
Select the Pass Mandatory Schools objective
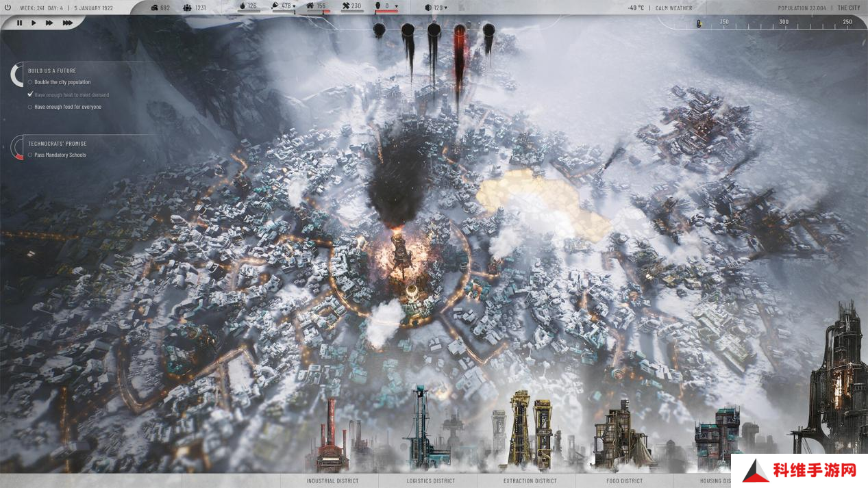tap(57, 155)
